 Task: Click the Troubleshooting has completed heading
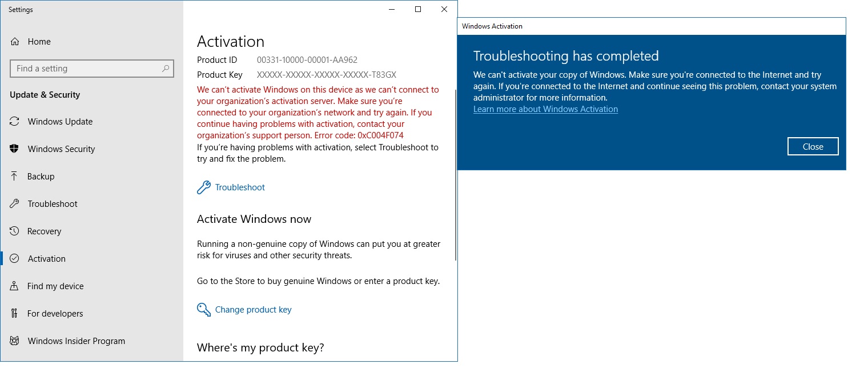point(566,56)
